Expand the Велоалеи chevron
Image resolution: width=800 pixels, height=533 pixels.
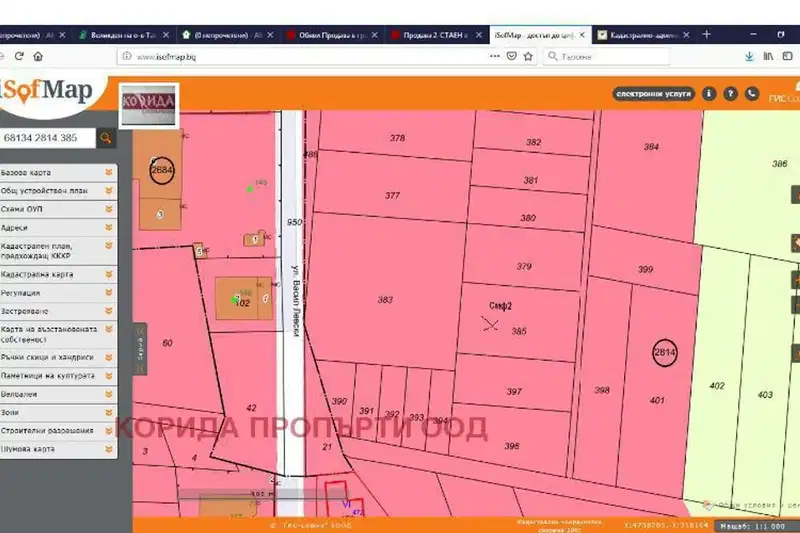coord(109,394)
